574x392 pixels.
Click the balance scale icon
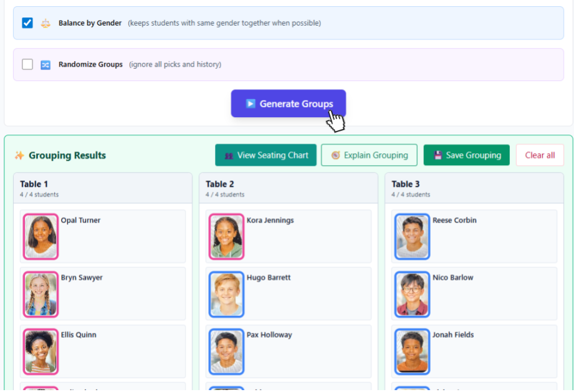click(x=45, y=23)
